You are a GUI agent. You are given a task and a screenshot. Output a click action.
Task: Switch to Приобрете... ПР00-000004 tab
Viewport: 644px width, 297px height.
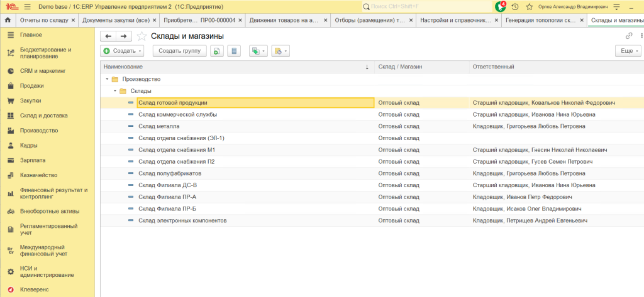pyautogui.click(x=199, y=19)
